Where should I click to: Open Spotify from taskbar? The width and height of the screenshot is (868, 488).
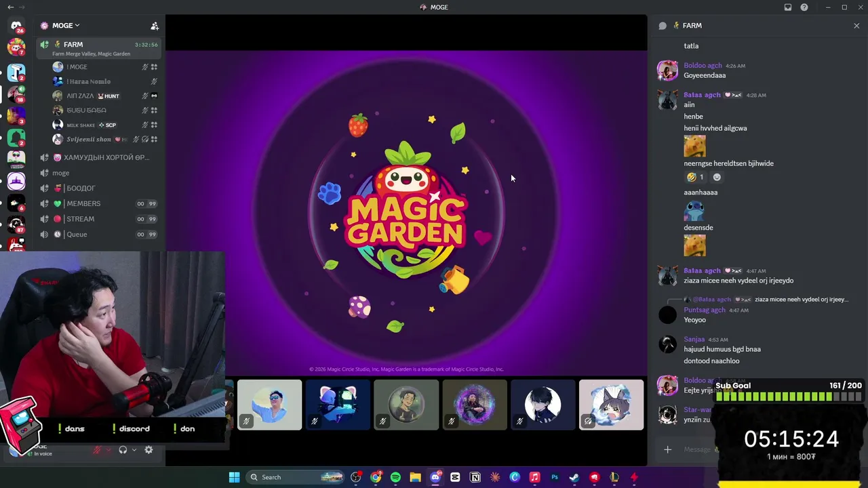pos(395,477)
